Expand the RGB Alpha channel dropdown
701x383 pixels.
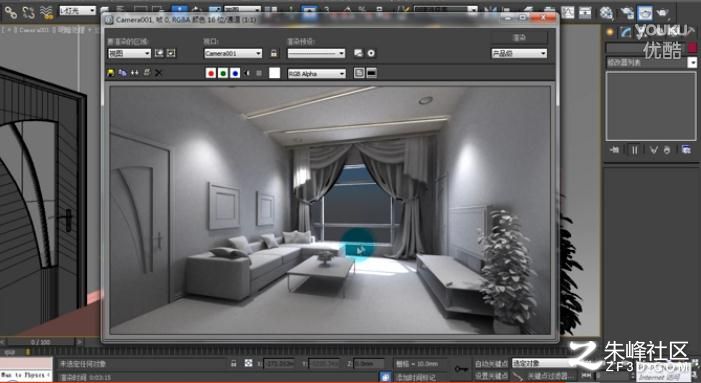coord(317,74)
